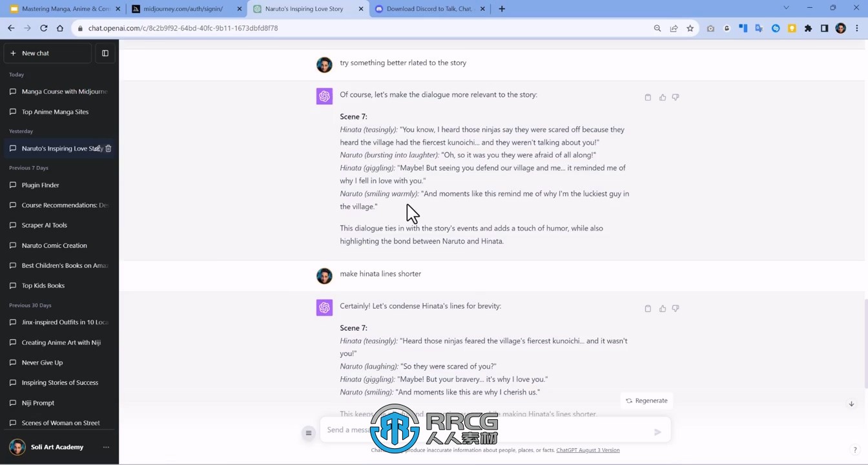Image resolution: width=868 pixels, height=465 pixels.
Task: Open the help question mark button
Action: (855, 450)
